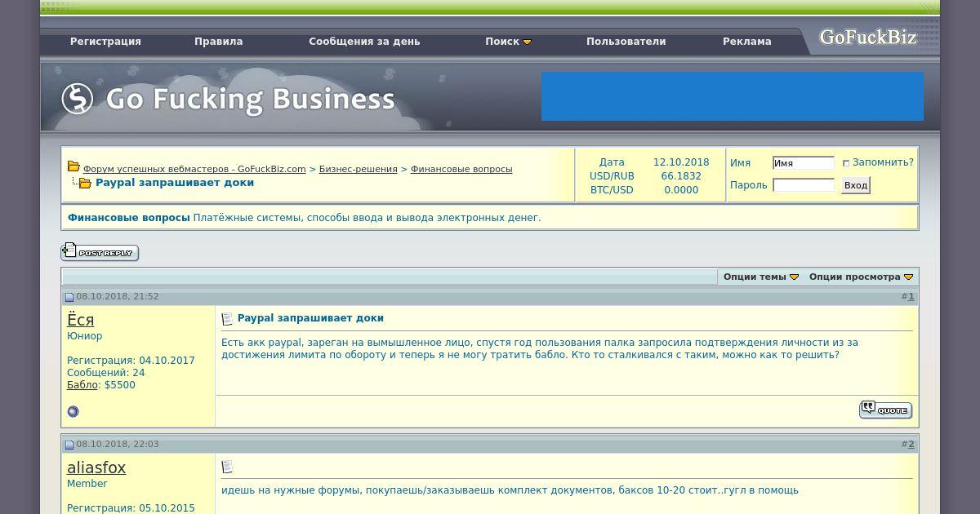
Task: Click the Post Reply button
Action: tap(100, 252)
